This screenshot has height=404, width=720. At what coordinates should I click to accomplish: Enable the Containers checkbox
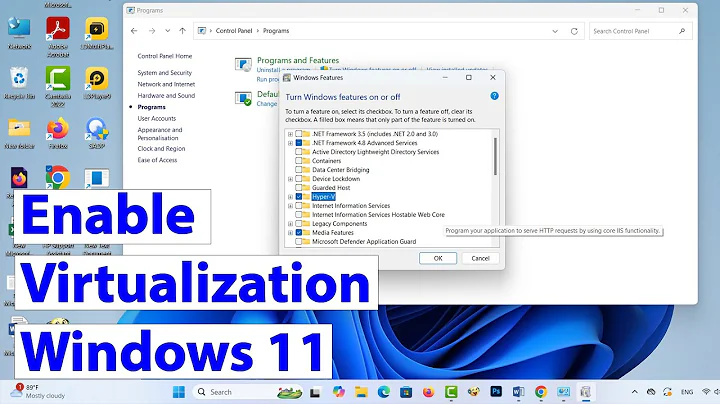coord(298,161)
